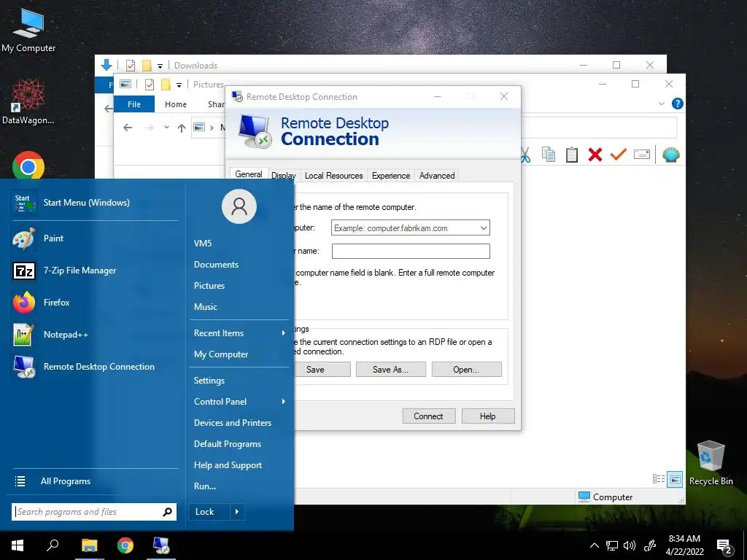Open the Home tab in Pictures window
The width and height of the screenshot is (747, 560).
click(176, 104)
